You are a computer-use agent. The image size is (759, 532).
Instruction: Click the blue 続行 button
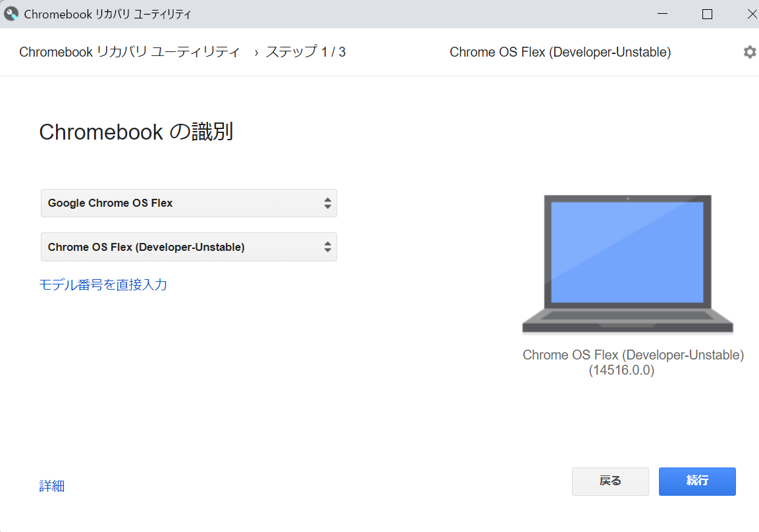tap(697, 481)
